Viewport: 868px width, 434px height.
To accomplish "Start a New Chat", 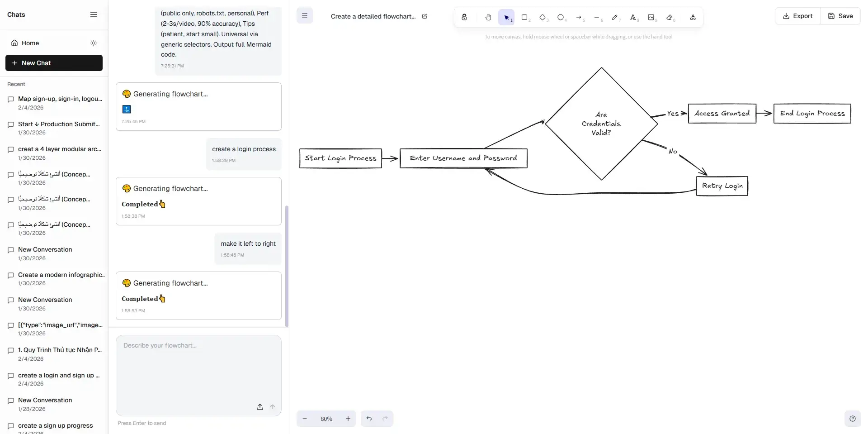I will pos(54,63).
